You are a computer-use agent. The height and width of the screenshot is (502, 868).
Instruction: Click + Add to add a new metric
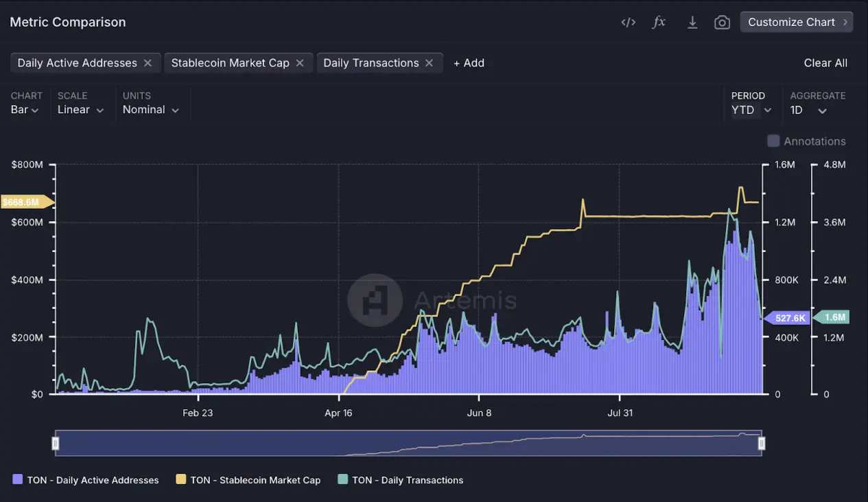click(469, 62)
